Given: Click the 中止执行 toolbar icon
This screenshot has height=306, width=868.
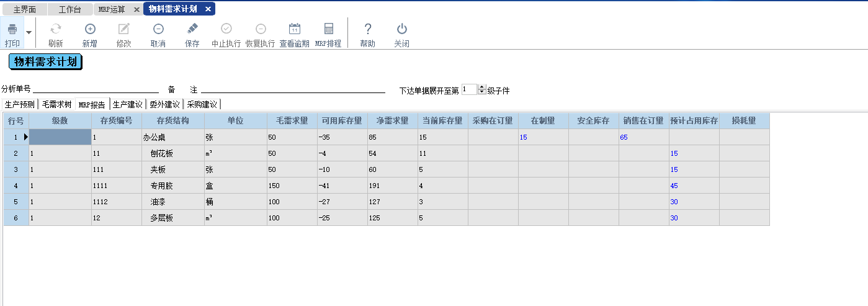Looking at the screenshot, I should coord(226,29).
